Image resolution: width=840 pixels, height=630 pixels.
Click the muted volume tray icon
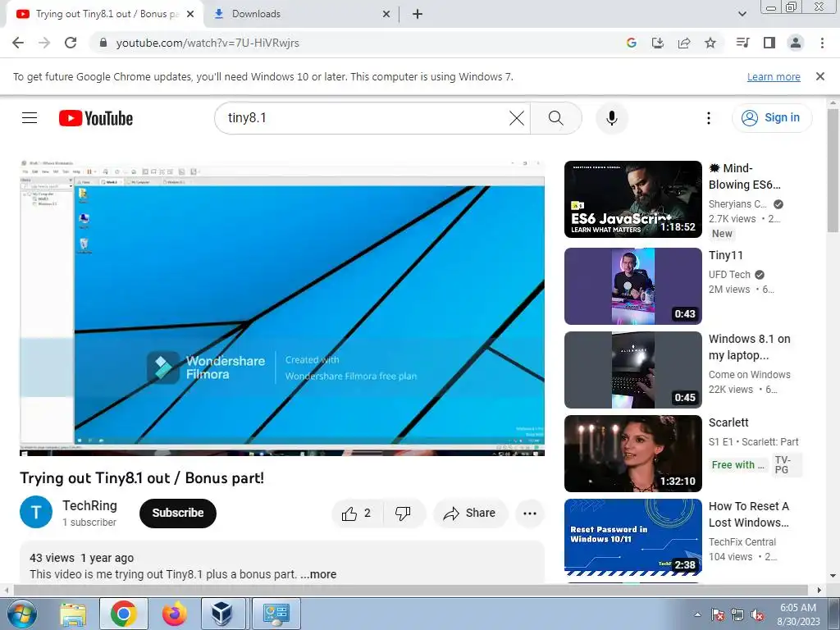(x=757, y=614)
